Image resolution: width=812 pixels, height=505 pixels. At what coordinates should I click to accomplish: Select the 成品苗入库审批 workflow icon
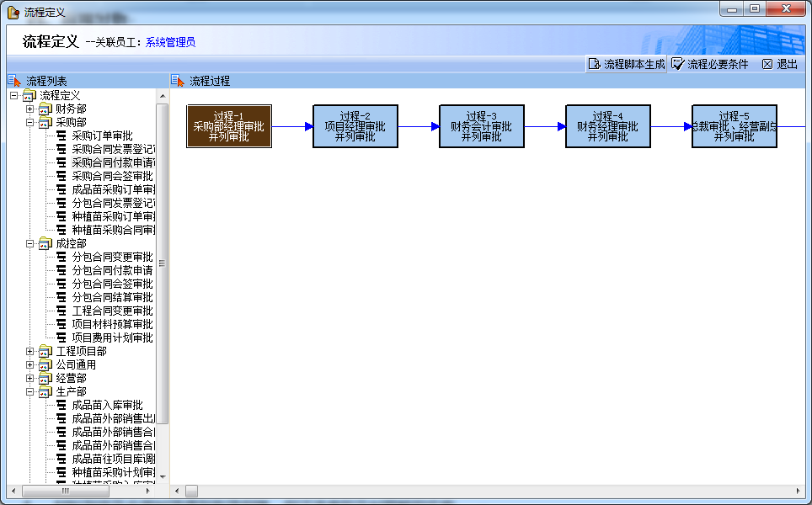tap(61, 405)
